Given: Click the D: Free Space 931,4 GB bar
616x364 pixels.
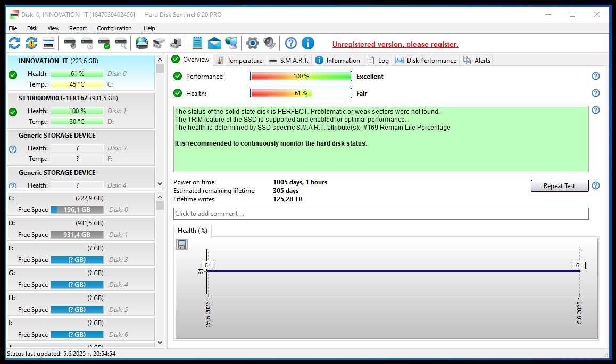Looking at the screenshot, I should pos(77,234).
